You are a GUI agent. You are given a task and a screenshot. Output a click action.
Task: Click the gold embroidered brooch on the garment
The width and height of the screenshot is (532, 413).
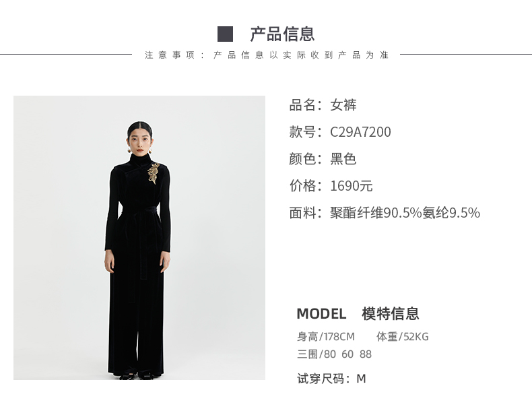(x=154, y=173)
